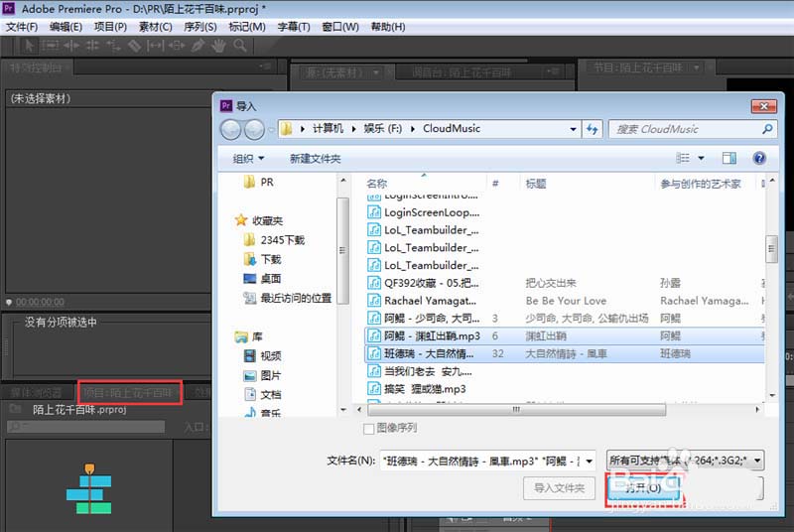794x532 pixels.
Task: Select the Slide tool
Action: click(177, 46)
